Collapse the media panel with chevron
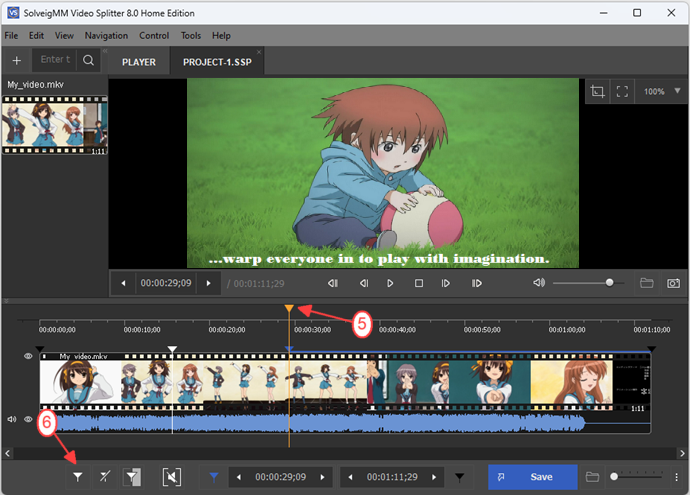 pos(105,51)
